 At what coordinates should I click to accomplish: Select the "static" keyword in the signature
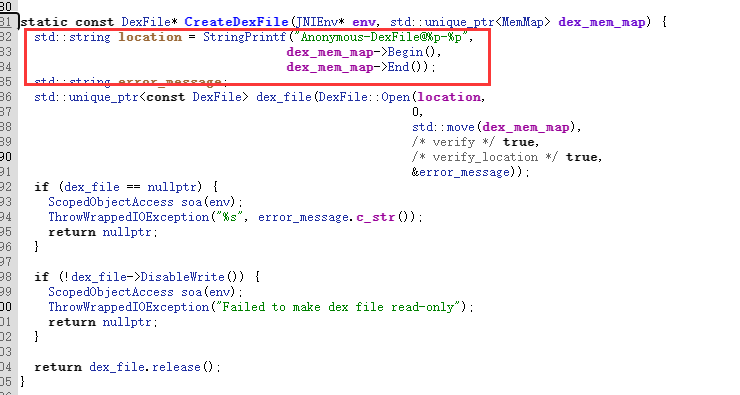(44, 22)
